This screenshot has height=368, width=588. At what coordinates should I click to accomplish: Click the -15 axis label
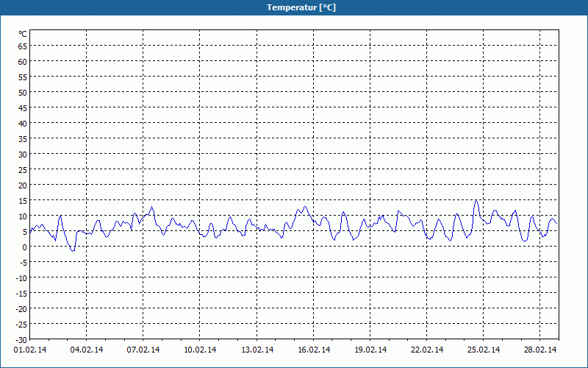point(21,293)
